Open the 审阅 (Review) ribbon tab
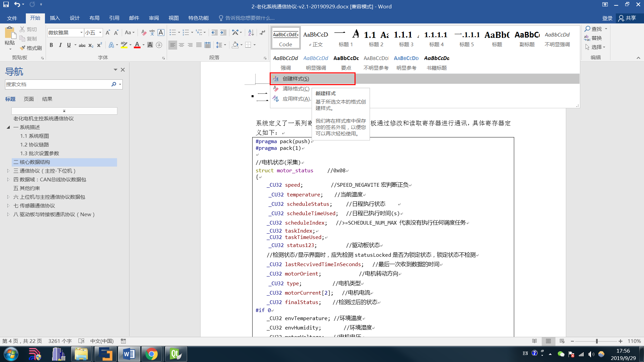Viewport: 644px width, 362px height. tap(154, 18)
